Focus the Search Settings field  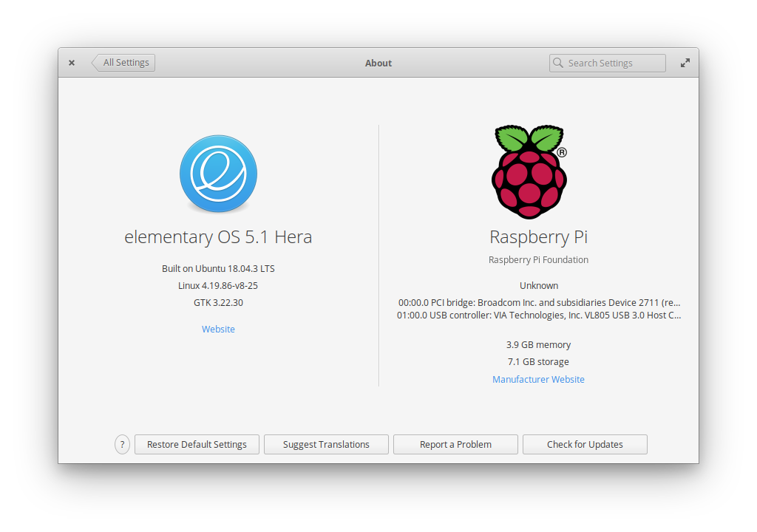[612, 63]
